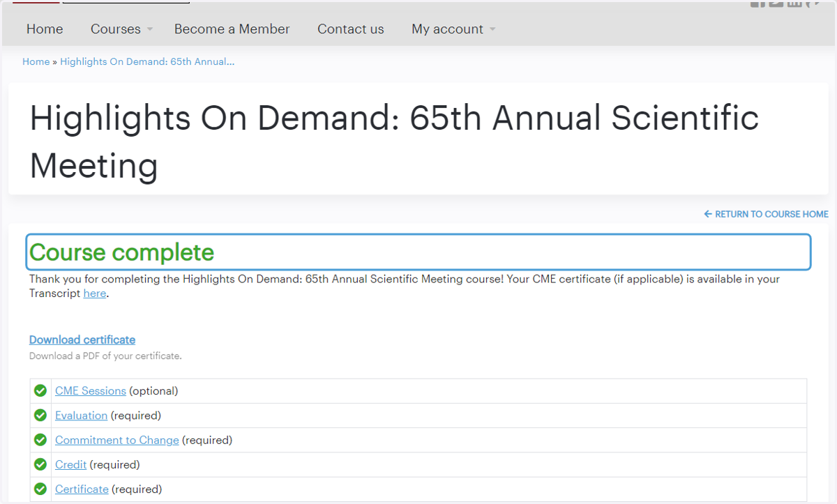Open the Home menu item
The height and width of the screenshot is (504, 837).
(45, 29)
